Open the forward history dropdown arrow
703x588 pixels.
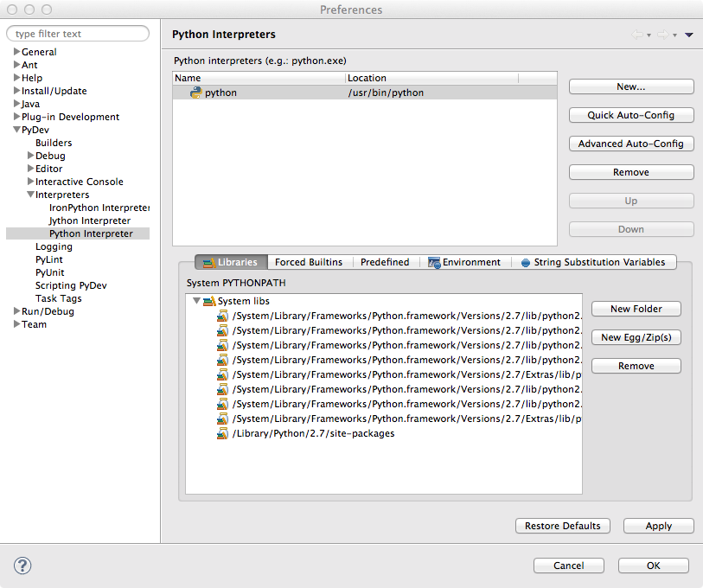[x=674, y=35]
